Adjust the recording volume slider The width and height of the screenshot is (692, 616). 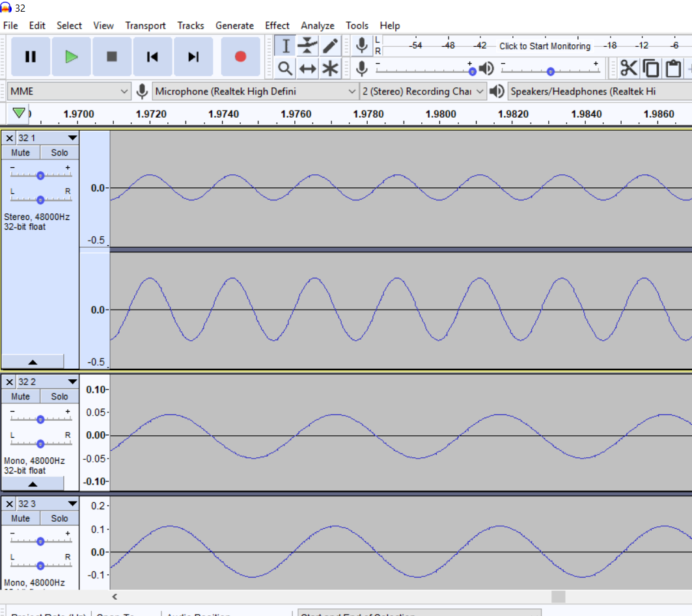(x=424, y=70)
